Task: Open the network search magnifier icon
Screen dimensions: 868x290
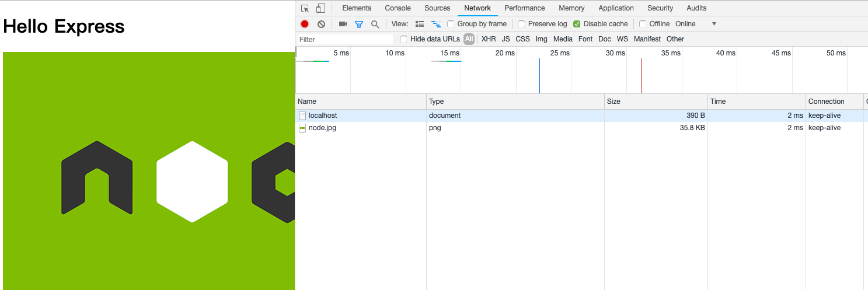Action: (x=375, y=24)
